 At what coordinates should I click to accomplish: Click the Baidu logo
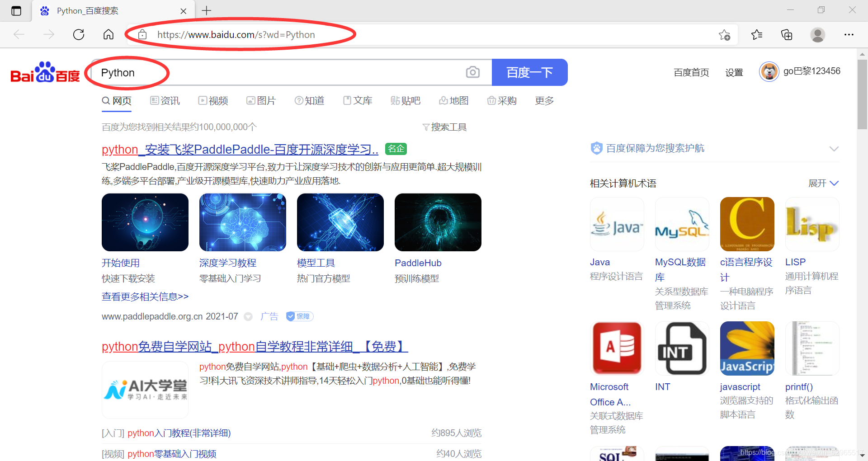point(45,72)
